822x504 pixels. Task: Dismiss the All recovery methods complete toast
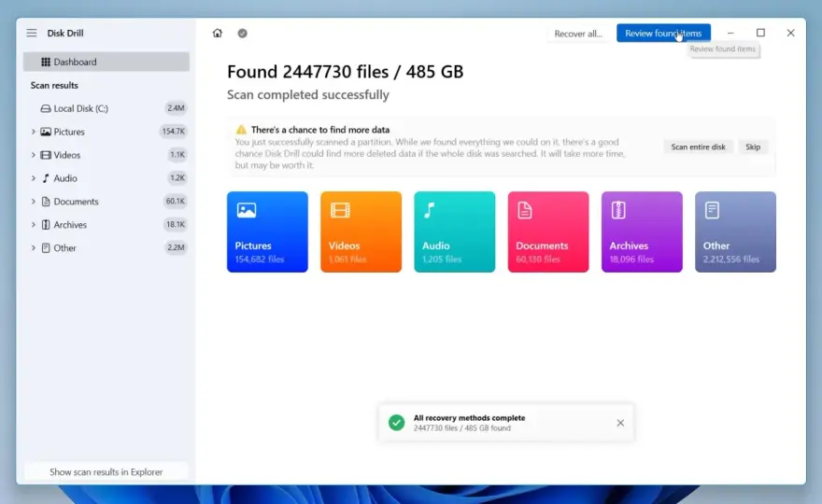click(x=620, y=423)
